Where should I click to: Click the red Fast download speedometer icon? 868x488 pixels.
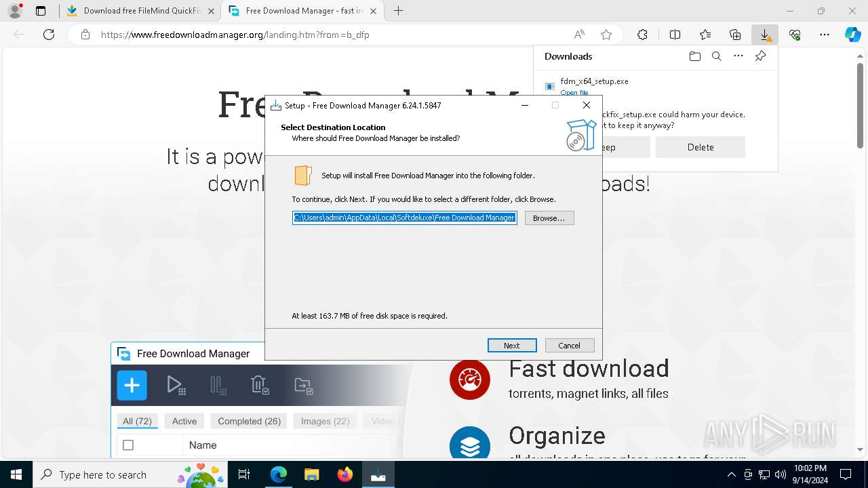(x=470, y=379)
